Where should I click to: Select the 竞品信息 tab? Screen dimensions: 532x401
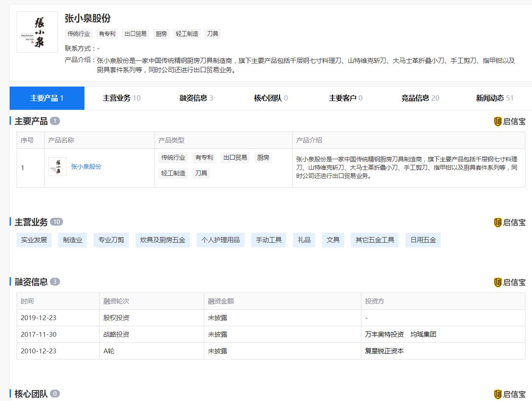pos(420,98)
